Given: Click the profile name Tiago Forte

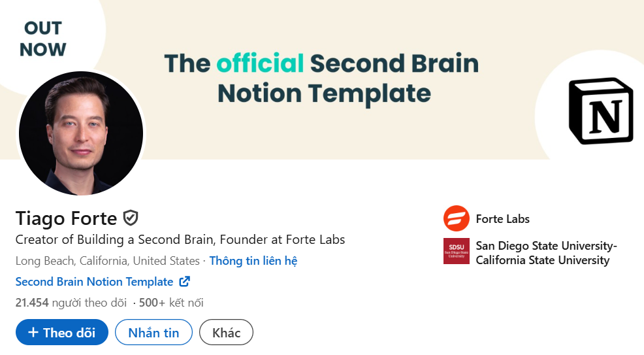Looking at the screenshot, I should tap(66, 218).
